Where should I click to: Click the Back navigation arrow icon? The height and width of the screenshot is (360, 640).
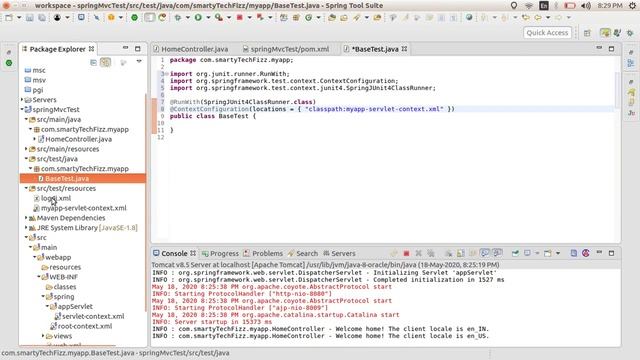click(538, 18)
